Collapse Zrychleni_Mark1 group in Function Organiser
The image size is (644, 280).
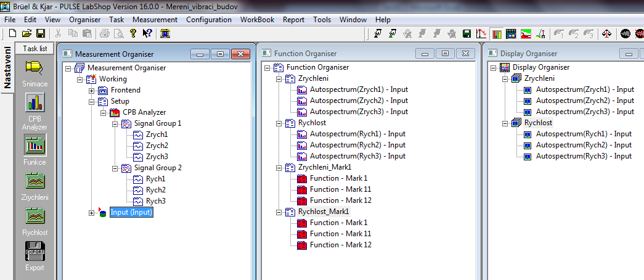279,167
